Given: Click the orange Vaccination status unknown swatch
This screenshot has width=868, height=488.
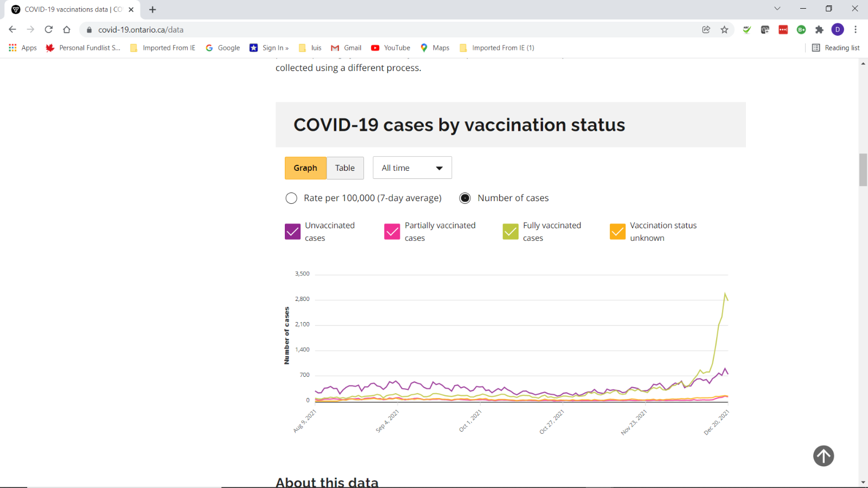Looking at the screenshot, I should pos(617,232).
